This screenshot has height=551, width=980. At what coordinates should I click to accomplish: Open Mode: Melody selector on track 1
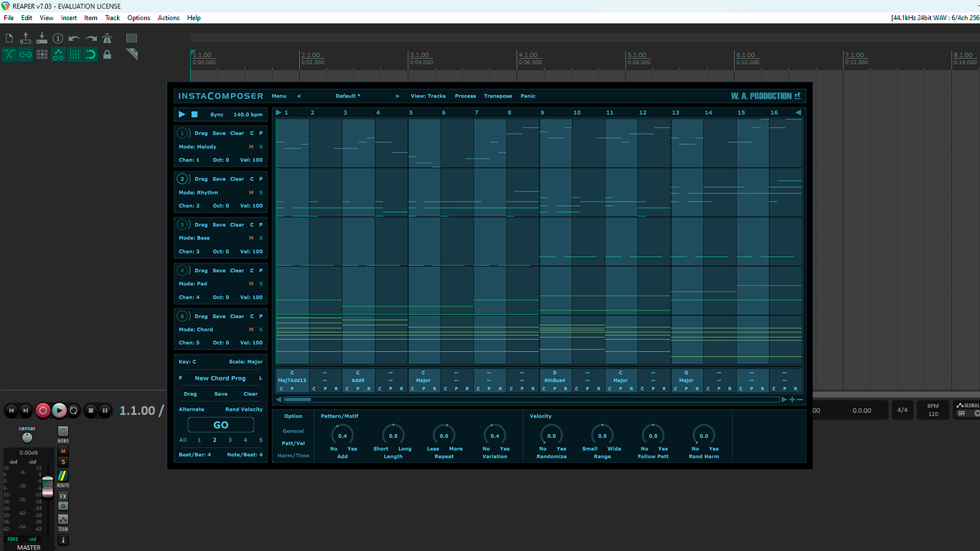click(197, 147)
